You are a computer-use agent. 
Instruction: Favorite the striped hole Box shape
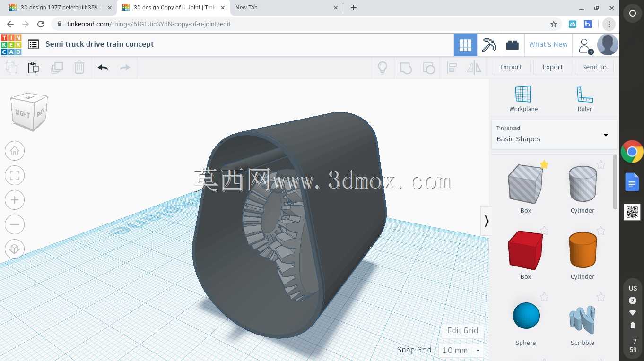pyautogui.click(x=544, y=164)
